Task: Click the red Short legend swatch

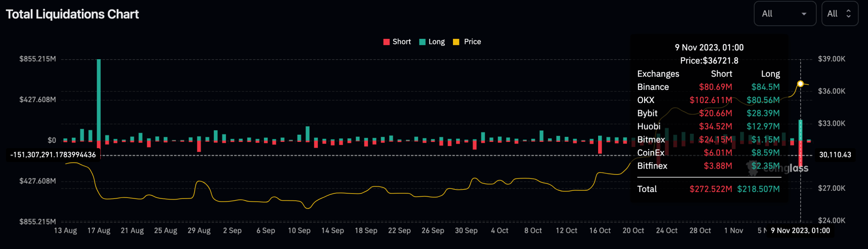Action: click(x=386, y=42)
